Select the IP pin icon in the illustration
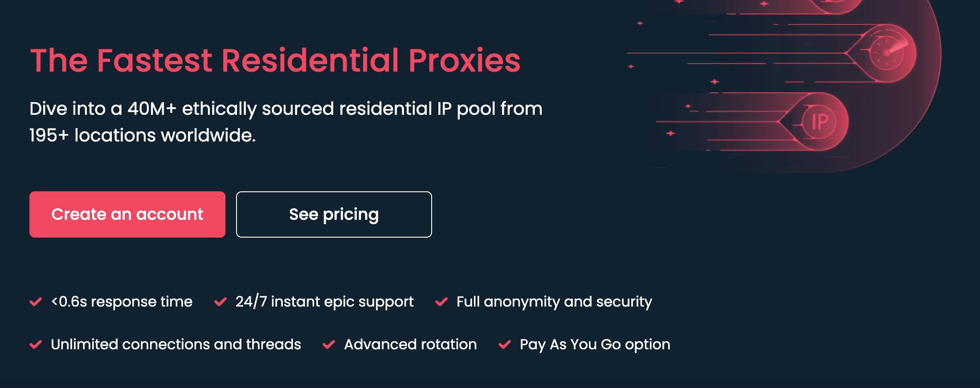The height and width of the screenshot is (388, 980). coord(819,121)
